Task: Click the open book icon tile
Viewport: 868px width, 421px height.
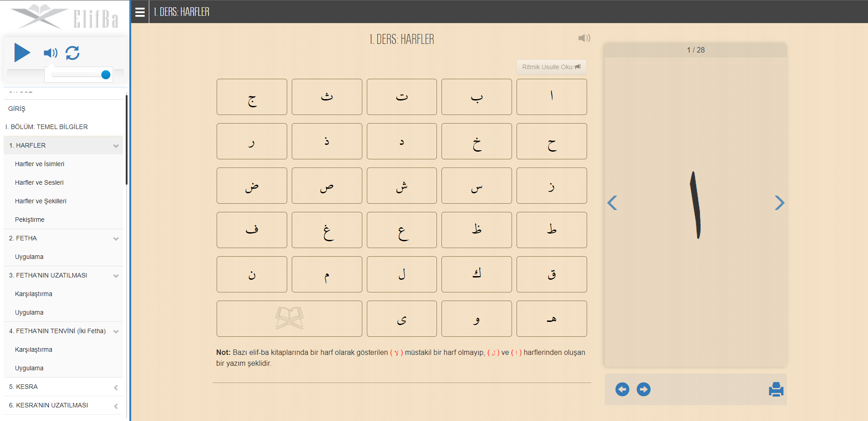Action: [x=289, y=319]
